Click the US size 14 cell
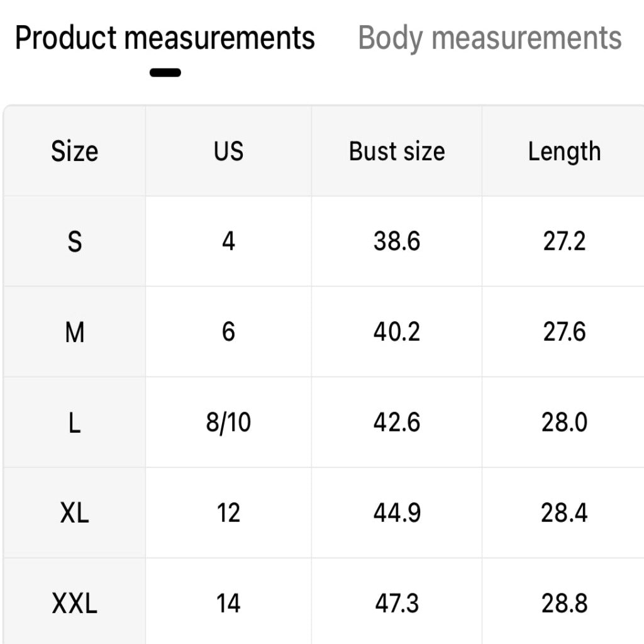Screen dimensions: 644x644 click(x=228, y=604)
